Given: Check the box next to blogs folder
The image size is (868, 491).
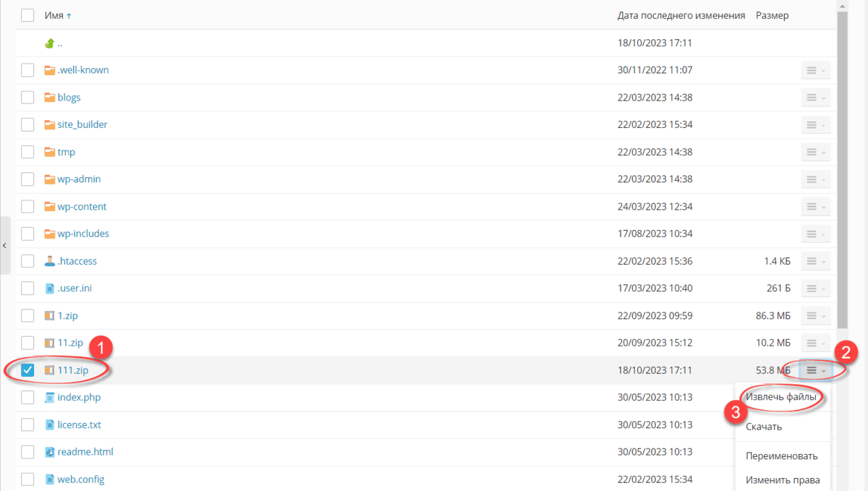Looking at the screenshot, I should pos(27,98).
